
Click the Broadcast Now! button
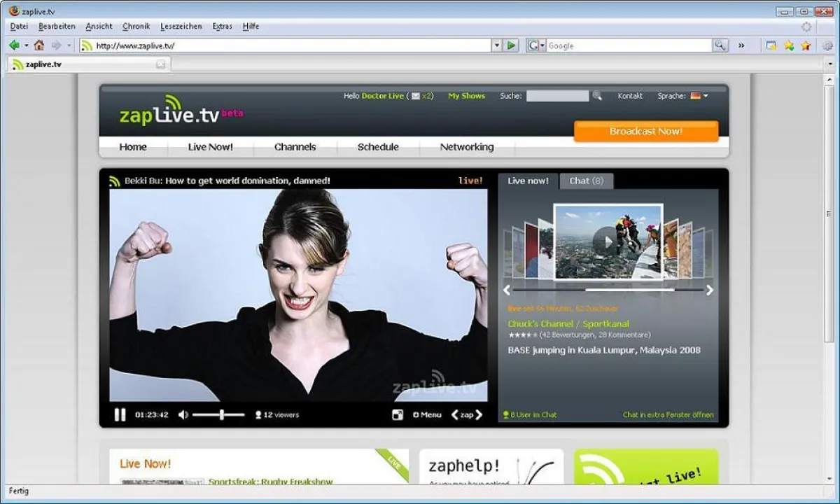click(645, 131)
